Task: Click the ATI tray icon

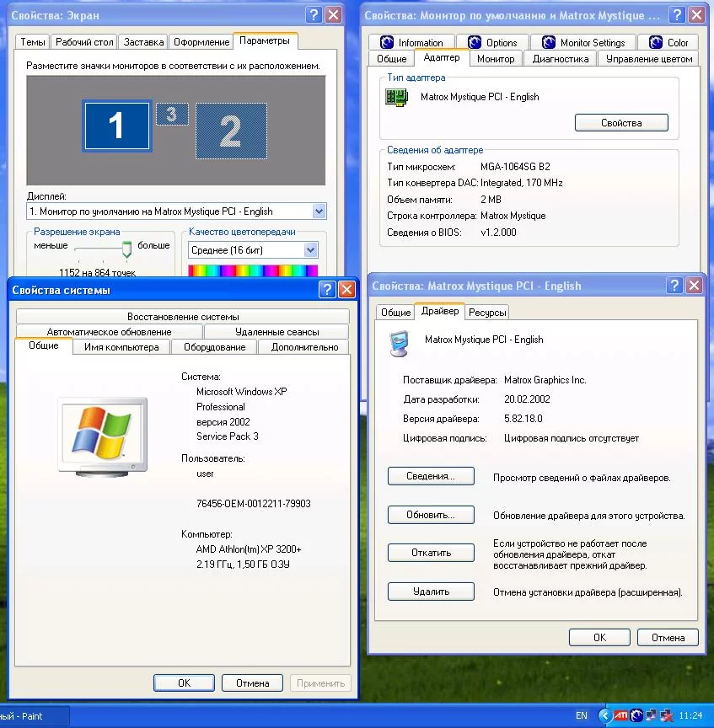Action: [x=620, y=715]
